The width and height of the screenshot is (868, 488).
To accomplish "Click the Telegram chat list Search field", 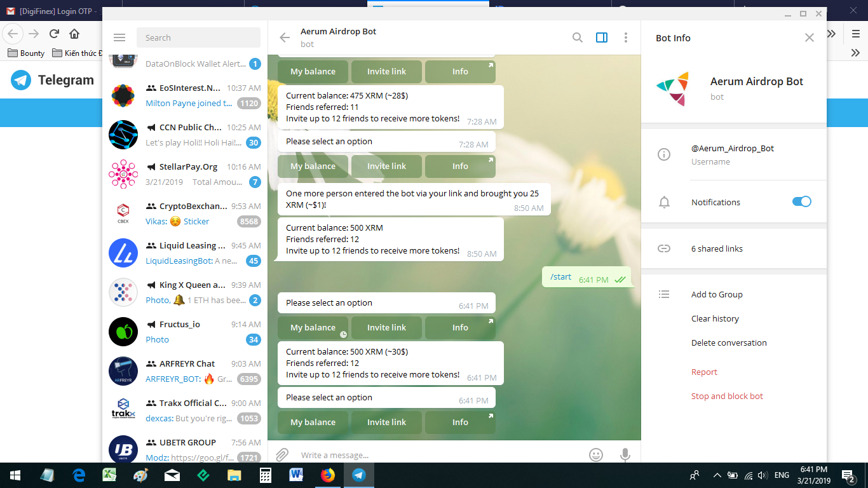I will (x=198, y=37).
